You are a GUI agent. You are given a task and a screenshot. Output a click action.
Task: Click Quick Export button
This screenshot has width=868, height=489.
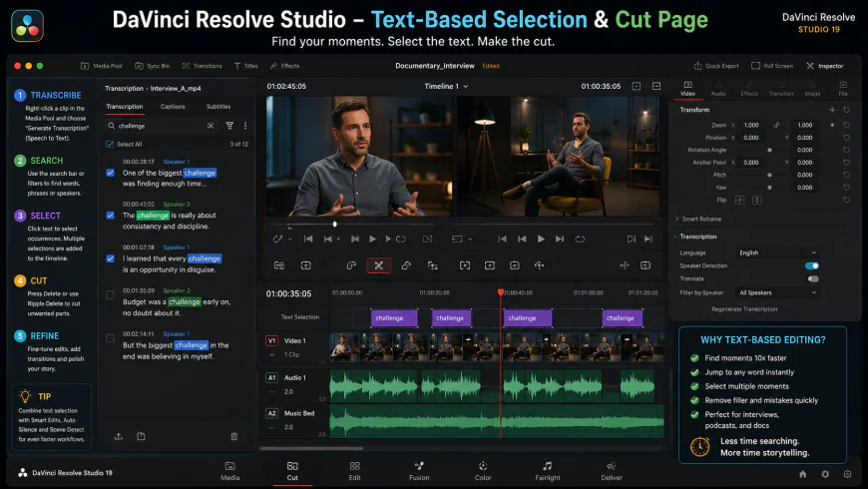tap(716, 66)
